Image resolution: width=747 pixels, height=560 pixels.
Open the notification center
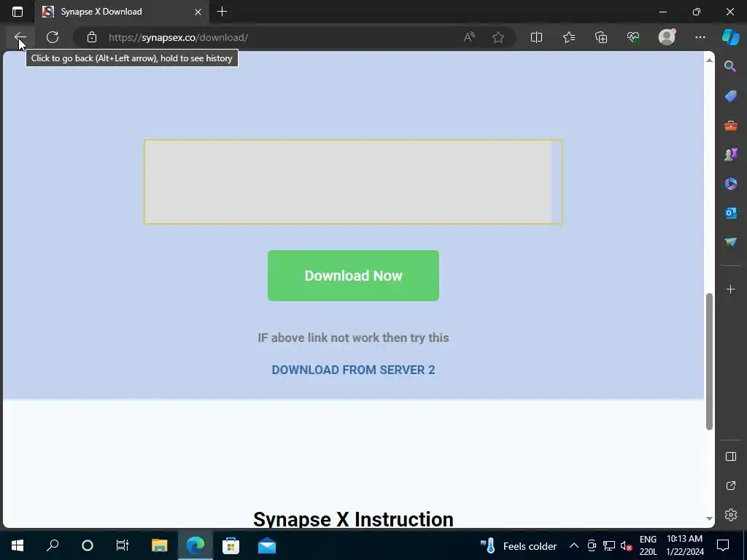[723, 545]
